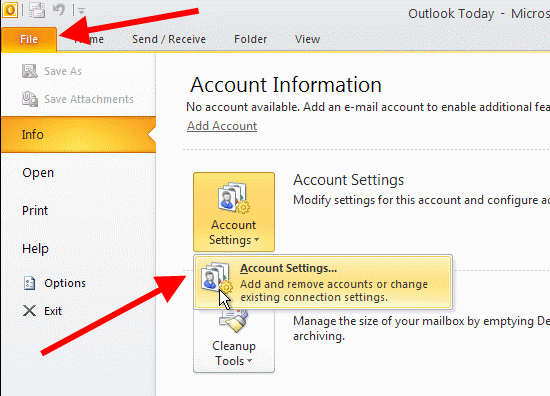Click the 'Modify settings for this account' description
Viewport: 550px width, 396px height.
coord(421,200)
